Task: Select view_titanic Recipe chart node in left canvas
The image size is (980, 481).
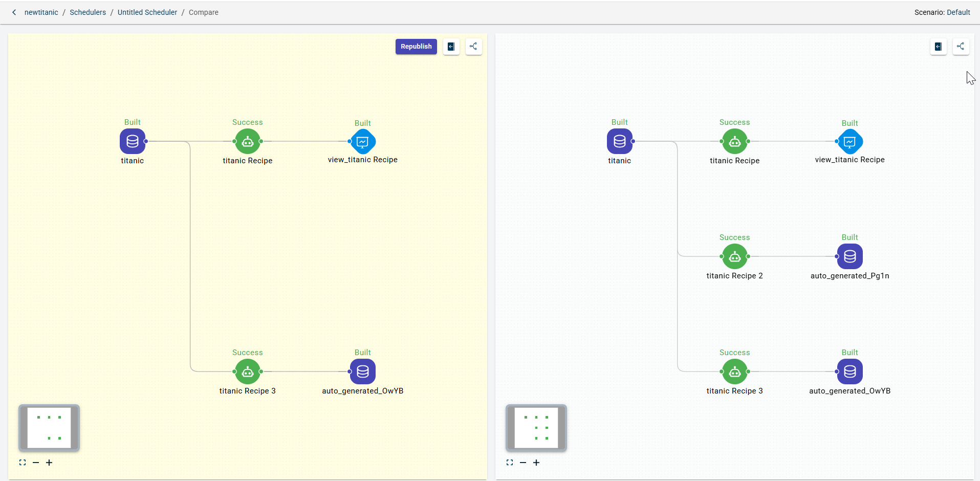Action: (x=363, y=142)
